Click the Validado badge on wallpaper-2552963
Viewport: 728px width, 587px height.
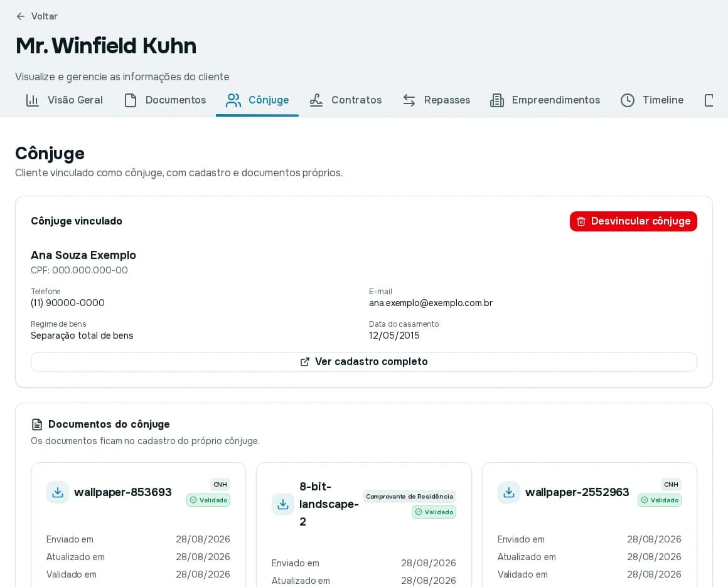click(660, 500)
